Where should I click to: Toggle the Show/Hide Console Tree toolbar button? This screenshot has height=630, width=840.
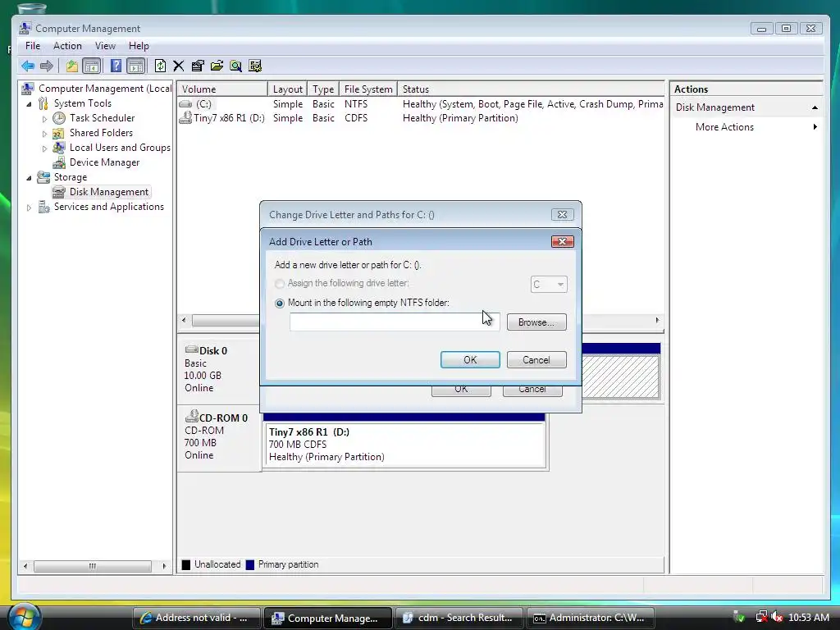click(92, 66)
